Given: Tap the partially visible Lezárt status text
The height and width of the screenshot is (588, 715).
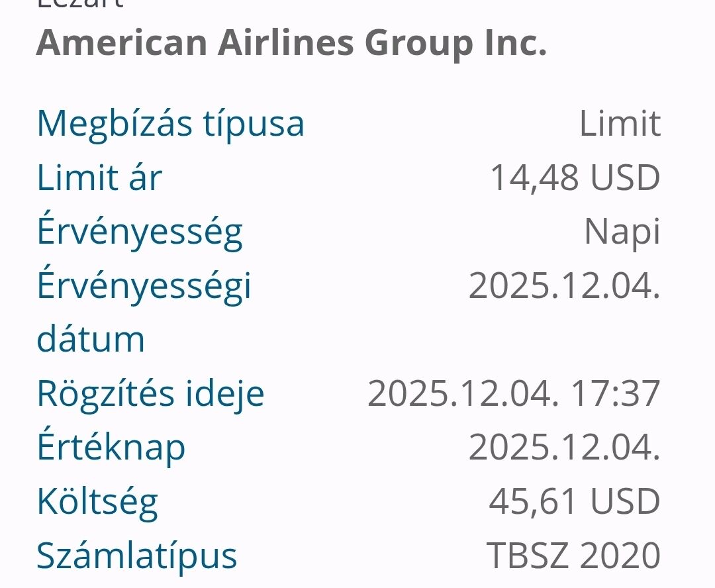Looking at the screenshot, I should [x=79, y=4].
